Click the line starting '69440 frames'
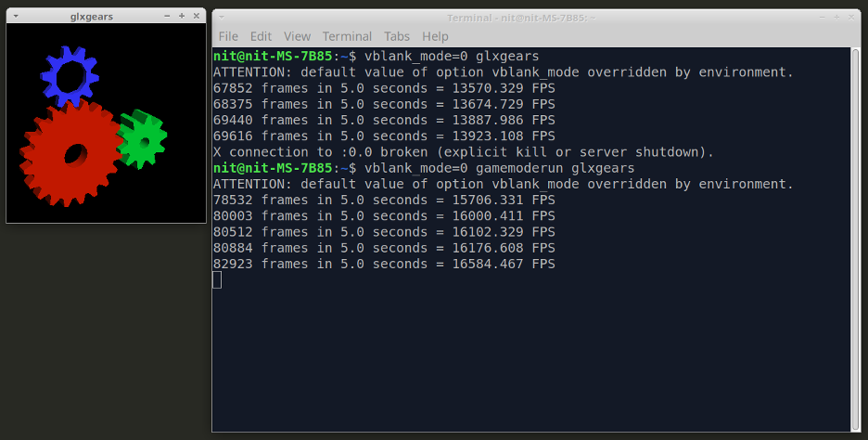 coord(384,121)
